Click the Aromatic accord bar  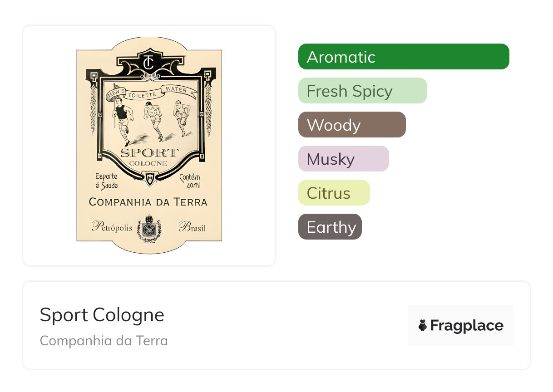(x=403, y=57)
